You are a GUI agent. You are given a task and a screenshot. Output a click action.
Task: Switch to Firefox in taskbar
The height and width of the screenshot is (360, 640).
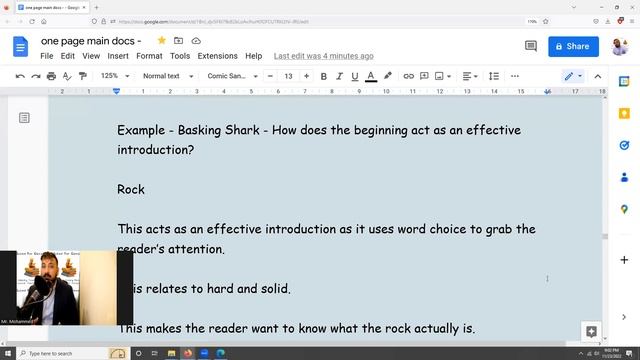pyautogui.click(x=188, y=353)
